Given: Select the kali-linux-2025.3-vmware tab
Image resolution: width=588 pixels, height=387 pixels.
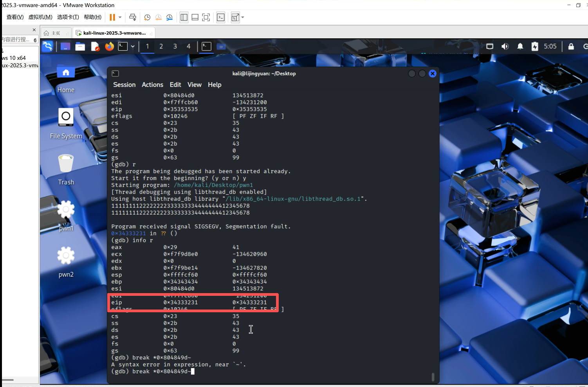Looking at the screenshot, I should (x=114, y=33).
